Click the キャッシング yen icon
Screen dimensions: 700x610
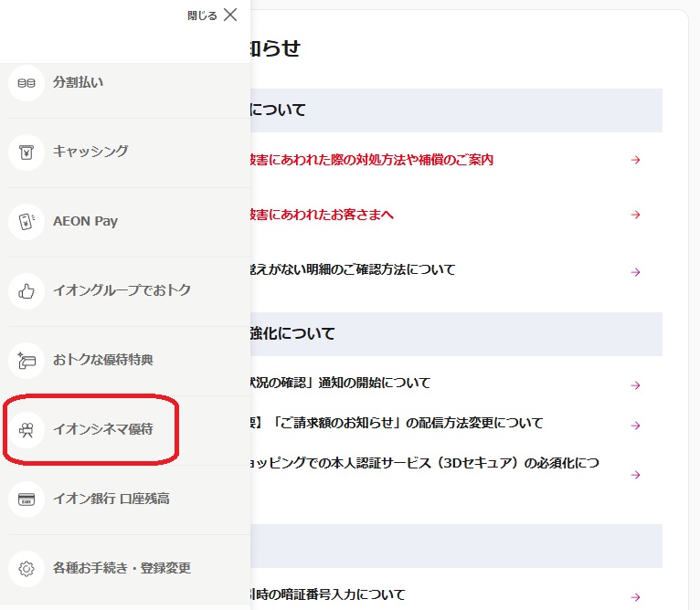(x=27, y=152)
